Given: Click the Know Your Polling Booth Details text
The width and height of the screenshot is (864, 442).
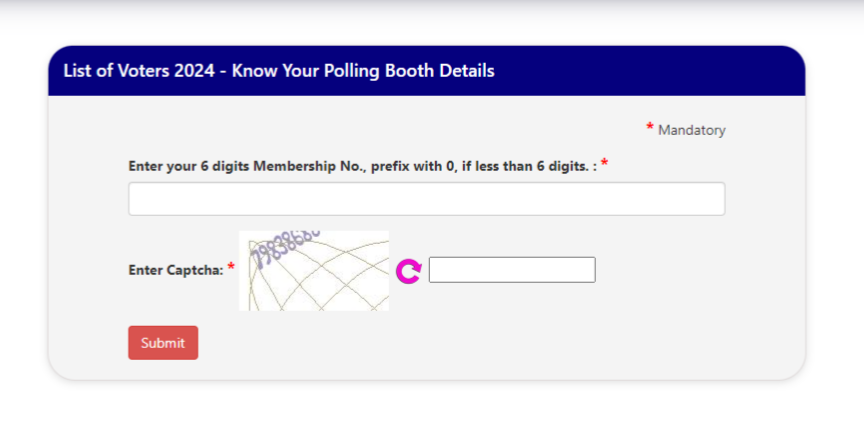Looking at the screenshot, I should (363, 71).
